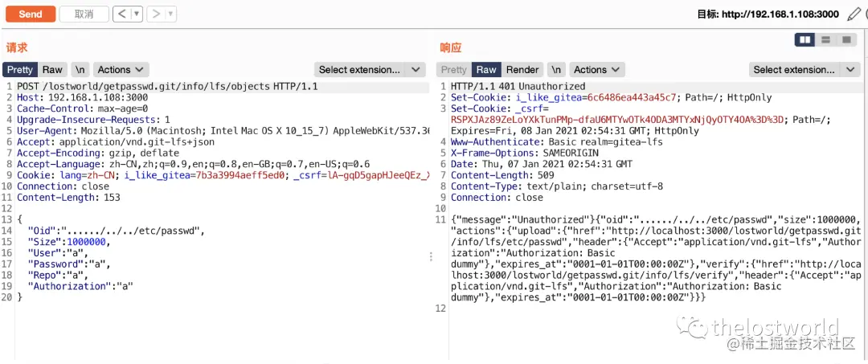
Task: Toggle \n display in request pane
Action: tap(81, 70)
